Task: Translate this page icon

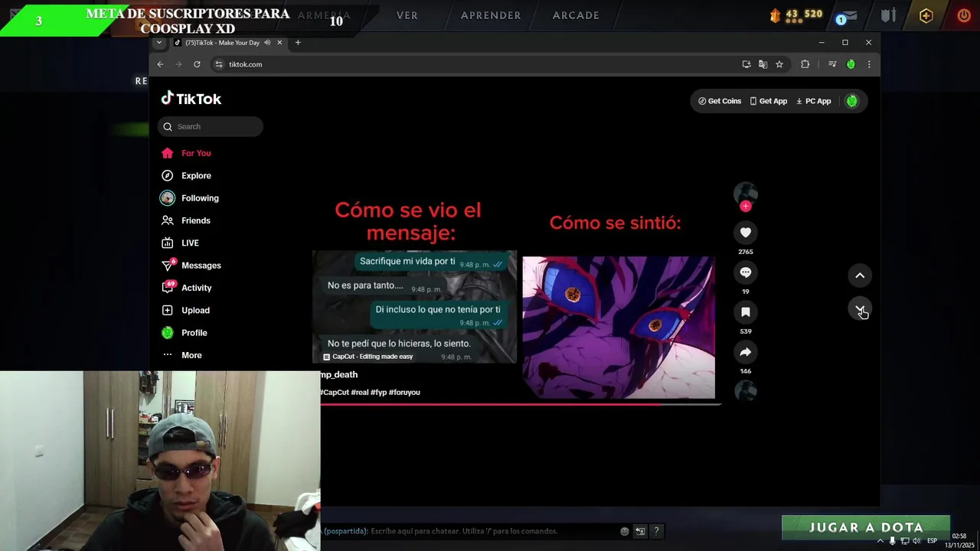Action: coord(763,64)
